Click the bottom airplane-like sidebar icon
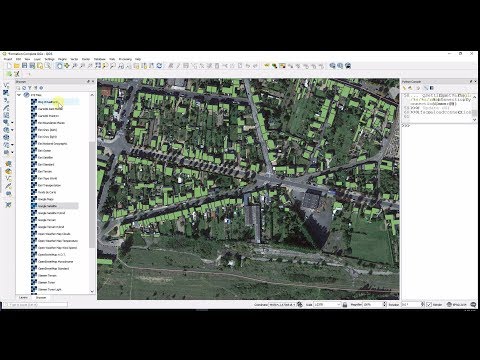 click(x=8, y=204)
